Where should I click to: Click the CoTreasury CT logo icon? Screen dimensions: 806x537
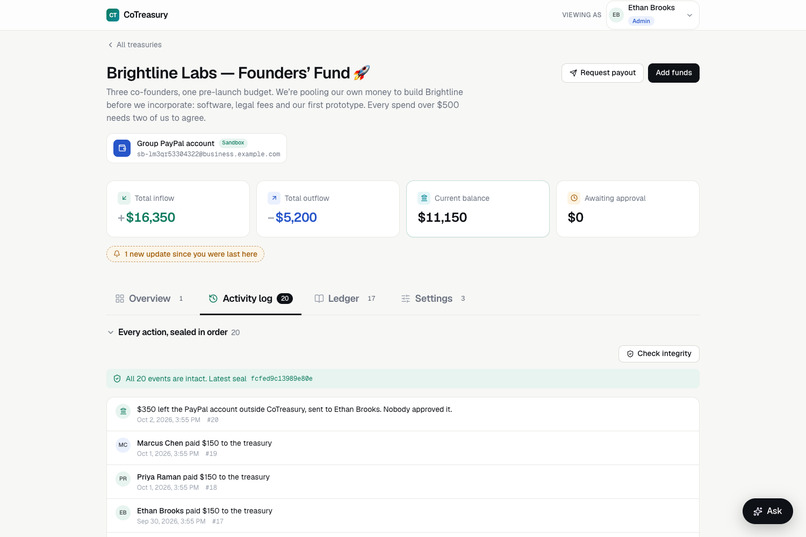coord(113,15)
